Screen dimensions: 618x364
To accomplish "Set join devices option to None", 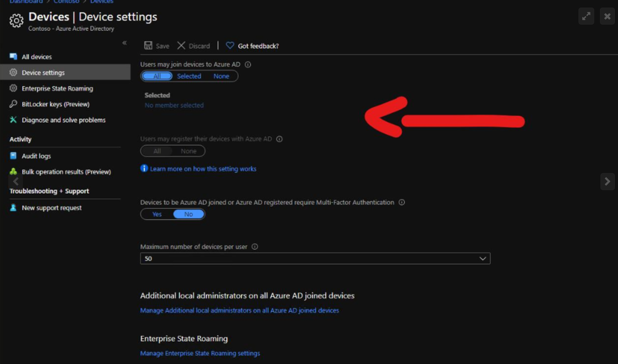I will [x=221, y=76].
